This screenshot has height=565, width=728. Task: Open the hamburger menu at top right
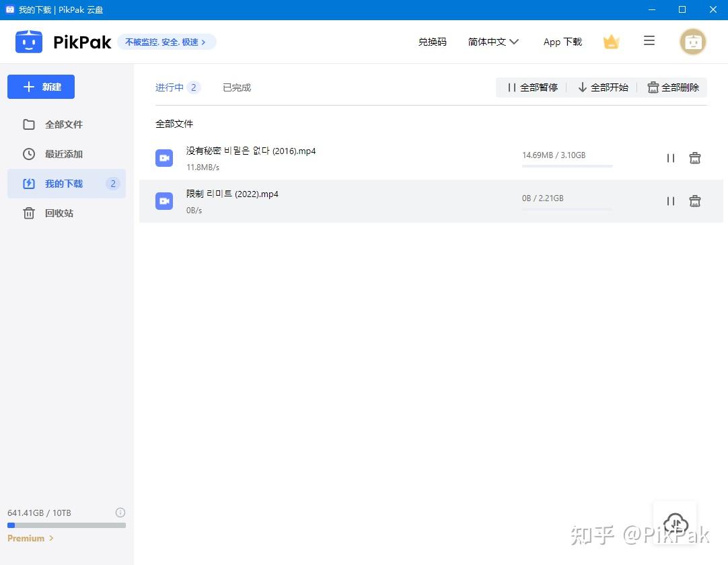649,41
